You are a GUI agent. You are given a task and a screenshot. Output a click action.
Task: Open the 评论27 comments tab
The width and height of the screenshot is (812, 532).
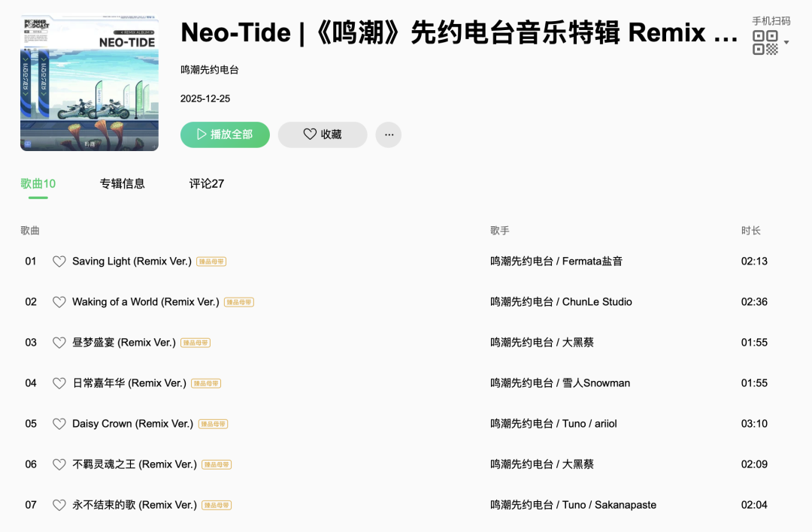click(x=207, y=183)
